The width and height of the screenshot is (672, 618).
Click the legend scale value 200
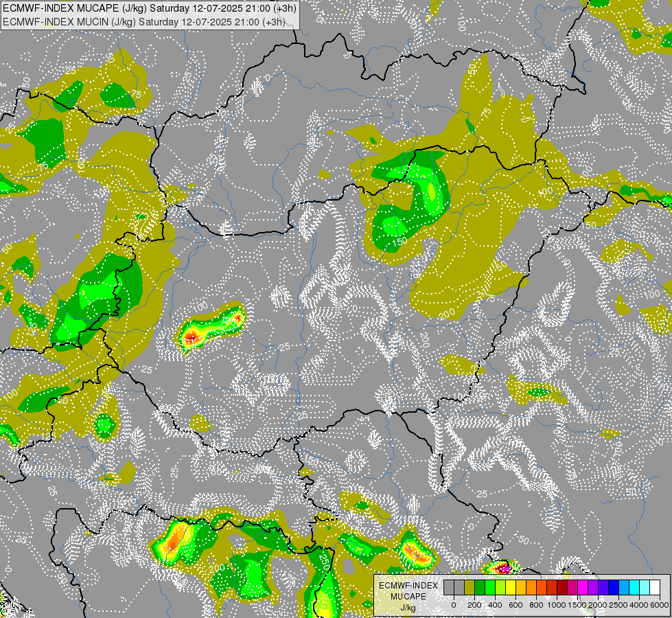pos(474,605)
